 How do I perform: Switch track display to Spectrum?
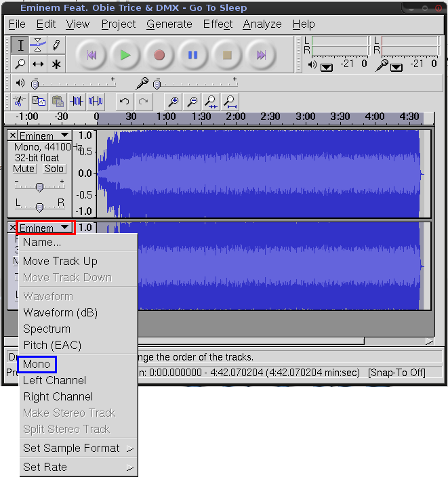[79, 329]
